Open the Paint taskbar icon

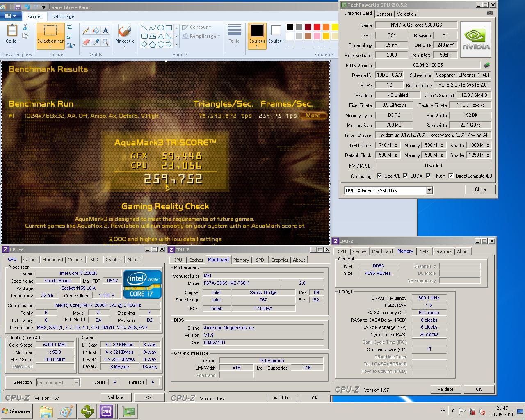[66, 411]
